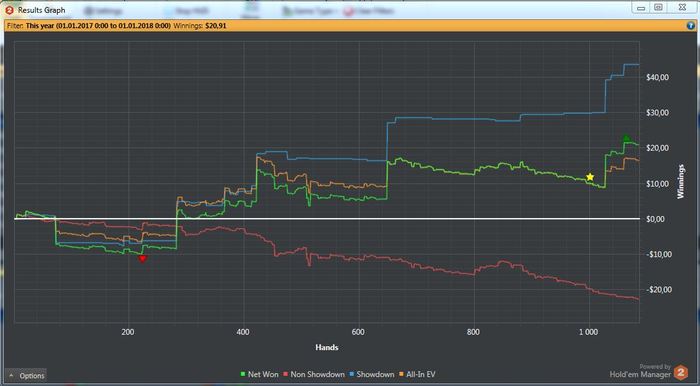Close the Results Graph window

point(682,8)
